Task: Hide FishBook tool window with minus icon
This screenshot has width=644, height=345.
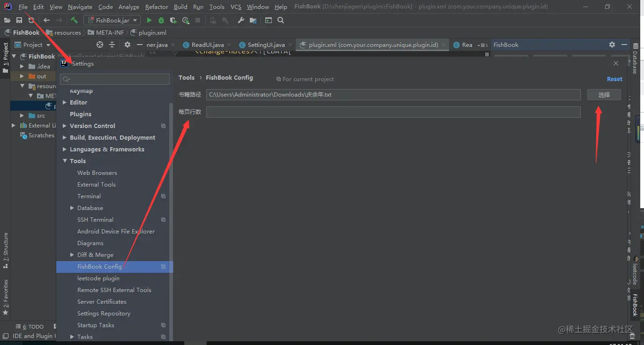Action: (x=624, y=45)
